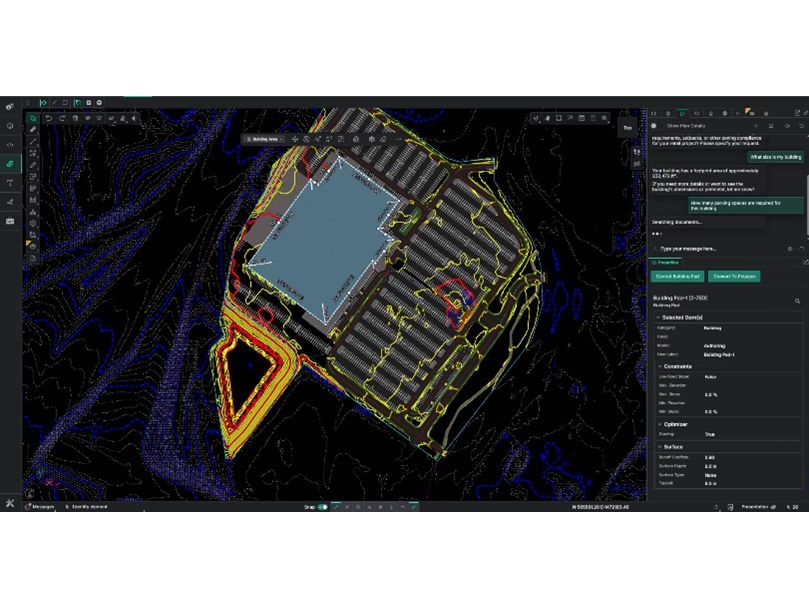Open the Building Area dropdown

pyautogui.click(x=265, y=139)
